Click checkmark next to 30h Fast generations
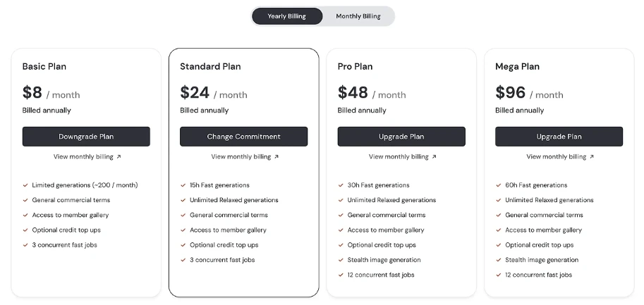Image resolution: width=644 pixels, height=305 pixels. [341, 185]
